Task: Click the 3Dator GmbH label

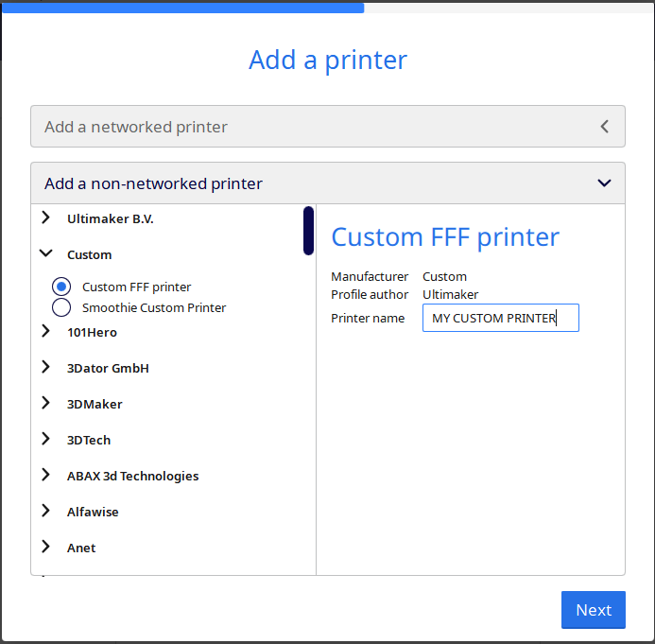Action: pos(108,368)
